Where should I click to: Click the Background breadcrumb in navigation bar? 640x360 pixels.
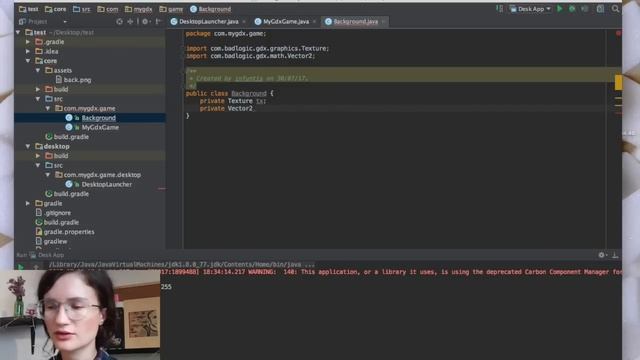[x=211, y=9]
